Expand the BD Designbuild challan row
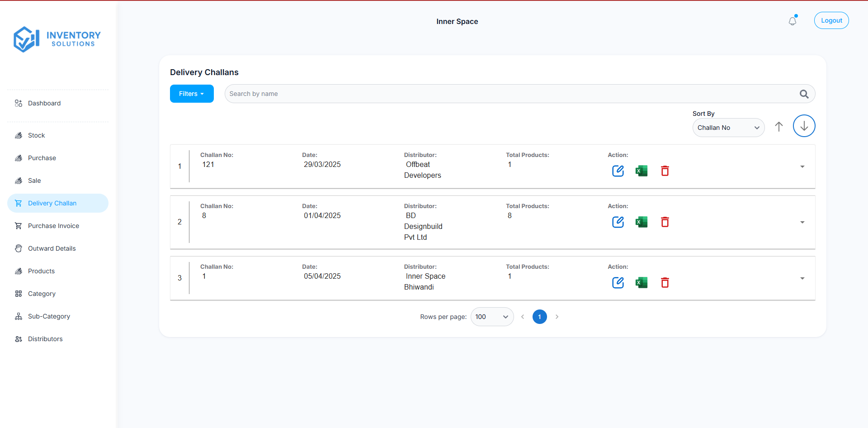Viewport: 868px width, 428px height. click(802, 222)
